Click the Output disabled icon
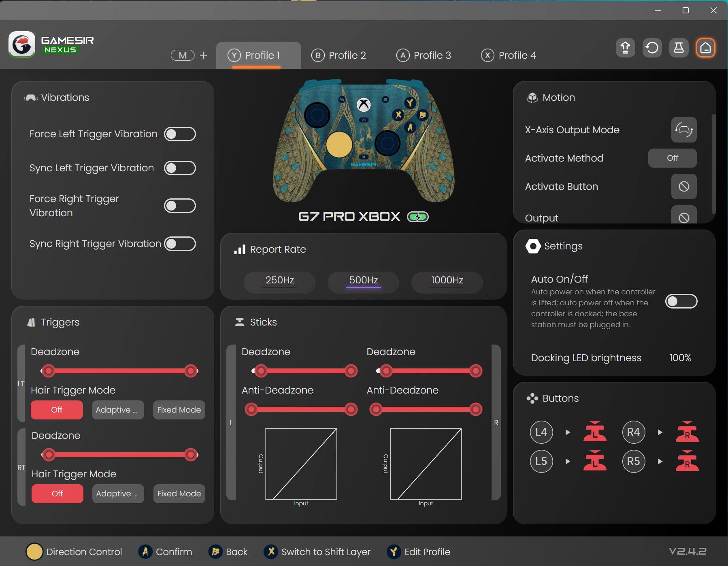This screenshot has height=566, width=728. point(684,215)
